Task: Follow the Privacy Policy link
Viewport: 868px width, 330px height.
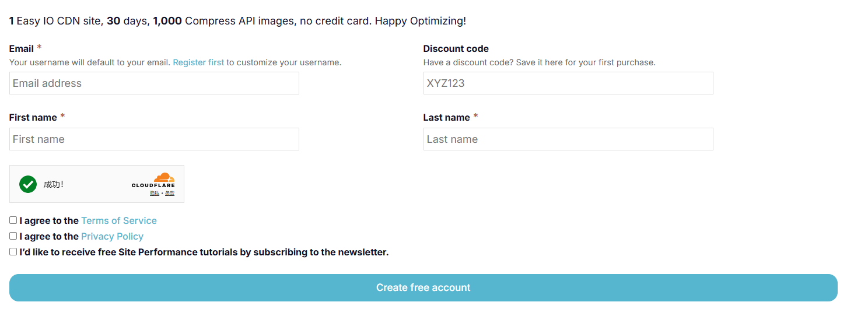Action: tap(112, 236)
